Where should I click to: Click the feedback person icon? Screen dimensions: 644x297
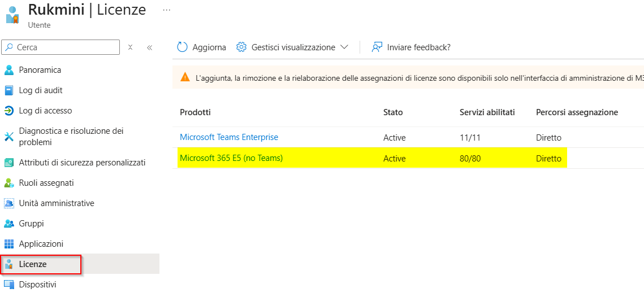coord(377,47)
